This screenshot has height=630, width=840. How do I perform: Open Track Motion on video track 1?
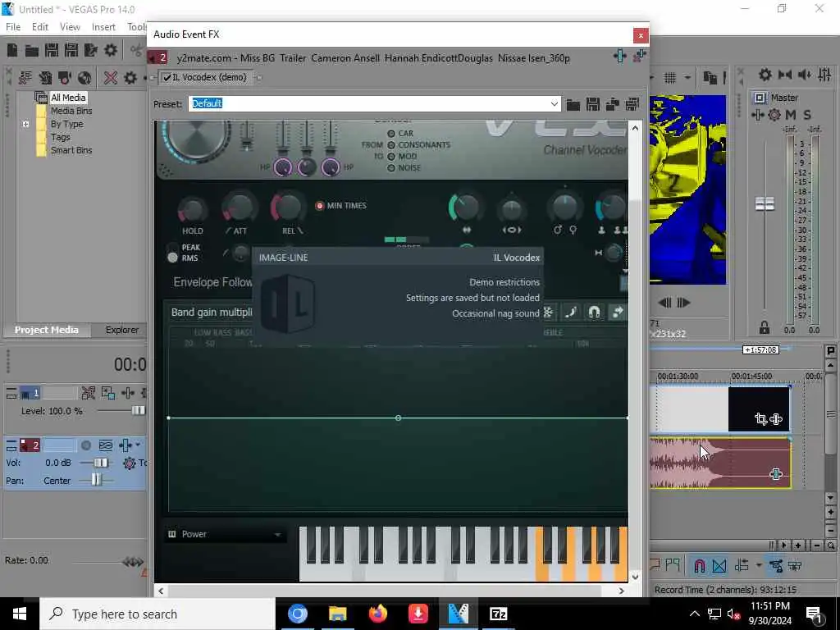[x=107, y=393]
